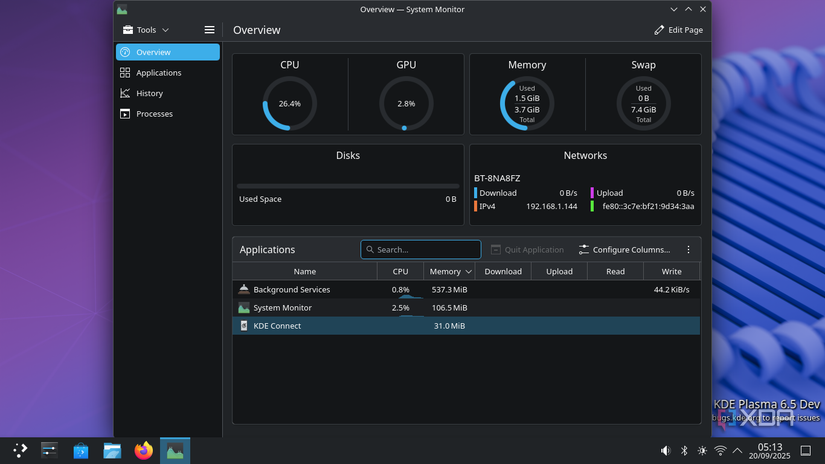Sort by the Download column header
This screenshot has height=464, width=825.
(503, 271)
